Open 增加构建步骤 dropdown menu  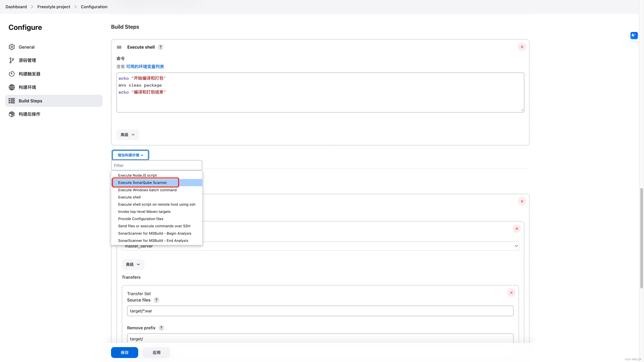(130, 155)
